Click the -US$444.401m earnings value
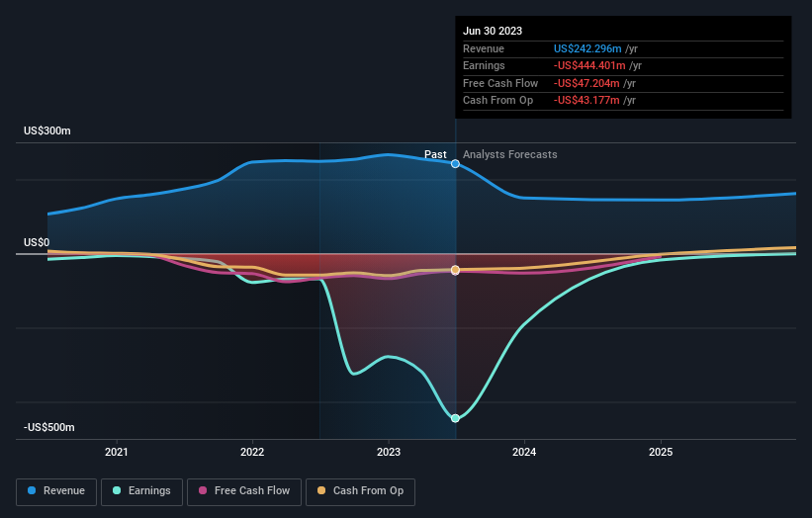The image size is (812, 518). tap(589, 65)
